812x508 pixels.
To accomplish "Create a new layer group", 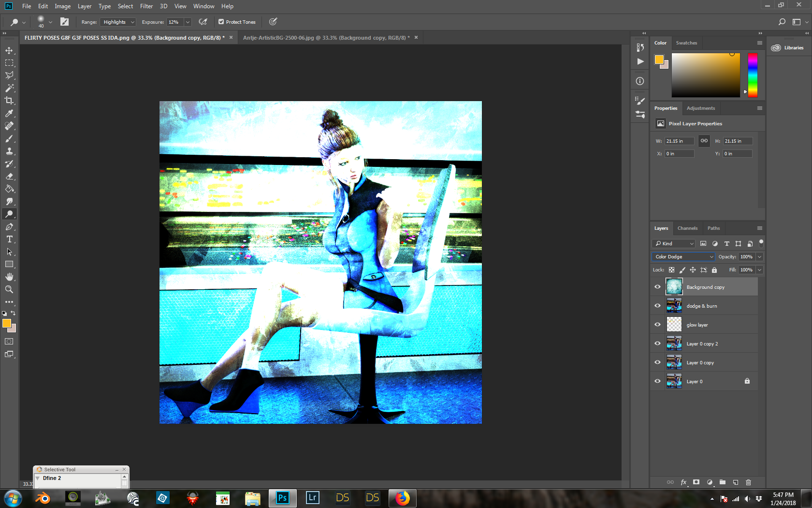I will tap(723, 482).
